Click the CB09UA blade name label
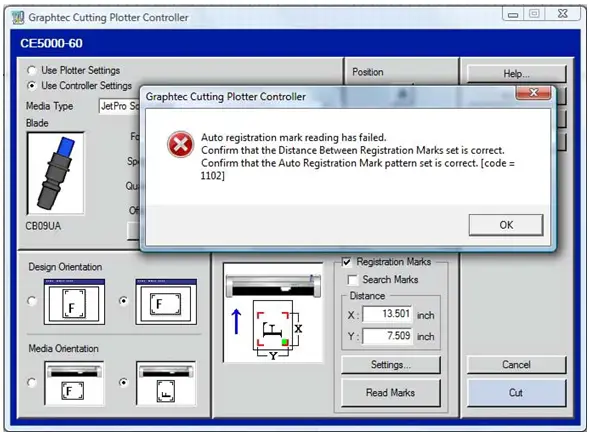The width and height of the screenshot is (589, 432). [x=43, y=226]
